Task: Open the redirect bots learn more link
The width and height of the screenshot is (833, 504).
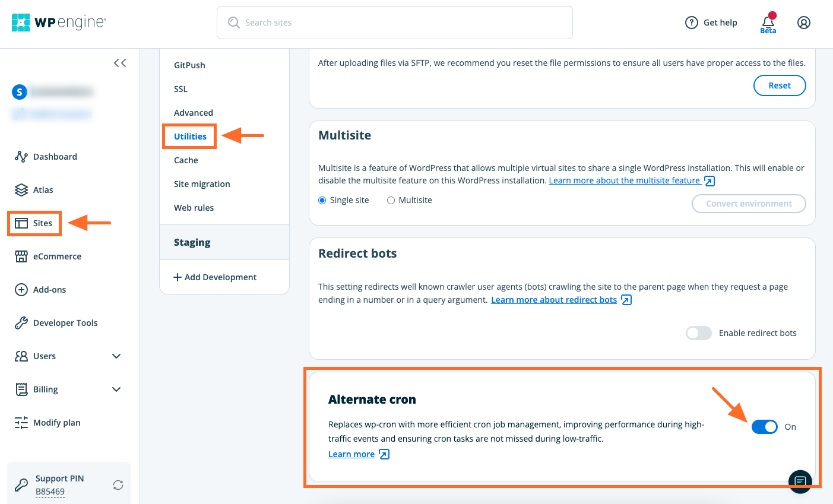Action: (555, 299)
